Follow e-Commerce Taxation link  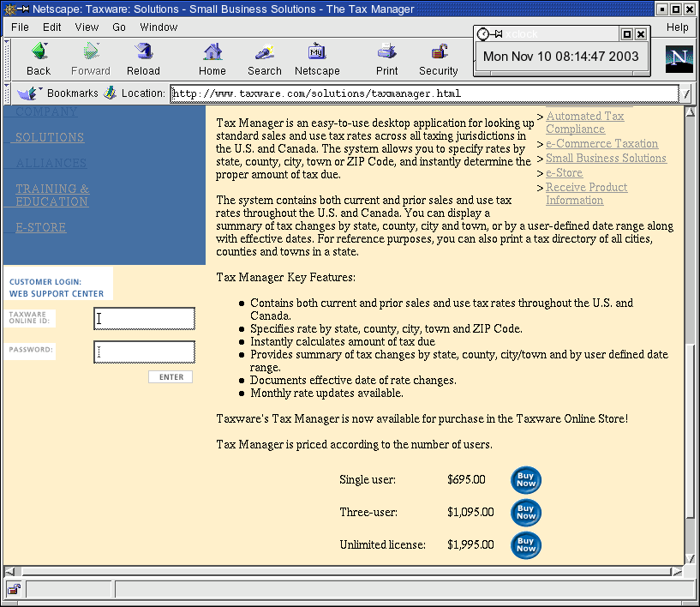[x=601, y=143]
